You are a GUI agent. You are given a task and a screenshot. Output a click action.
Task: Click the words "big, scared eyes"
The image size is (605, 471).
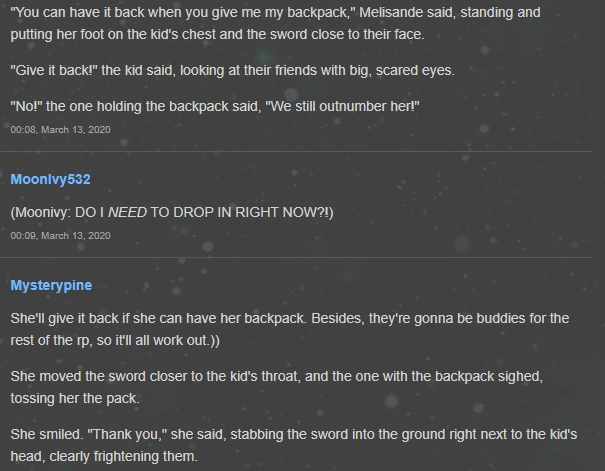tap(402, 71)
